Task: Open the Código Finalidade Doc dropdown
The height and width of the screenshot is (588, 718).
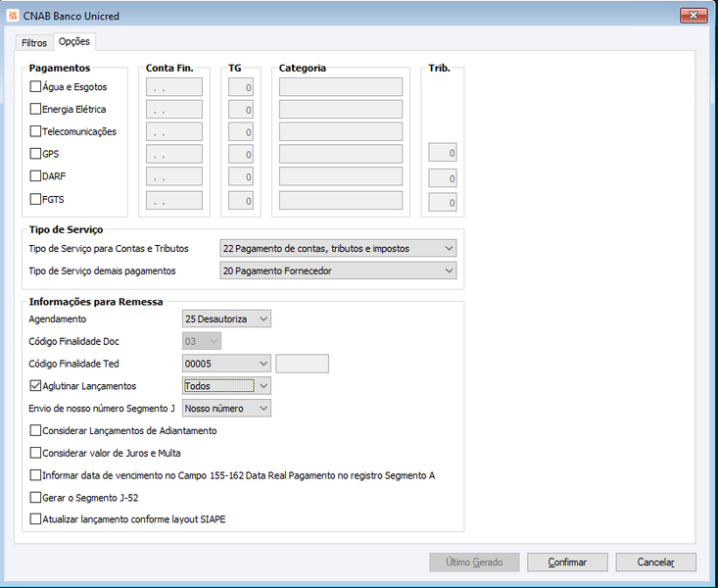Action: click(202, 341)
